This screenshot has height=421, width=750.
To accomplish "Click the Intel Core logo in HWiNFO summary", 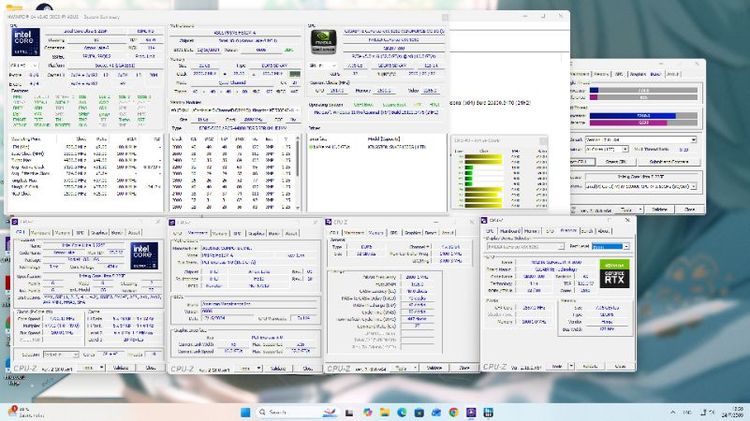I will pyautogui.click(x=25, y=42).
